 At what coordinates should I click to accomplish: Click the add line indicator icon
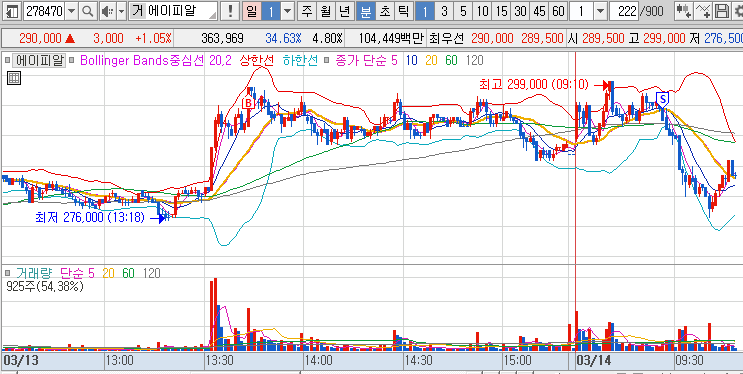[x=704, y=11]
